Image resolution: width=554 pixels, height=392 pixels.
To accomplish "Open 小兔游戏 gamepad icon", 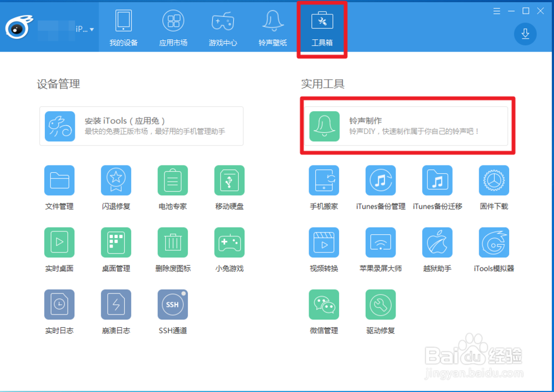I will coord(229,243).
